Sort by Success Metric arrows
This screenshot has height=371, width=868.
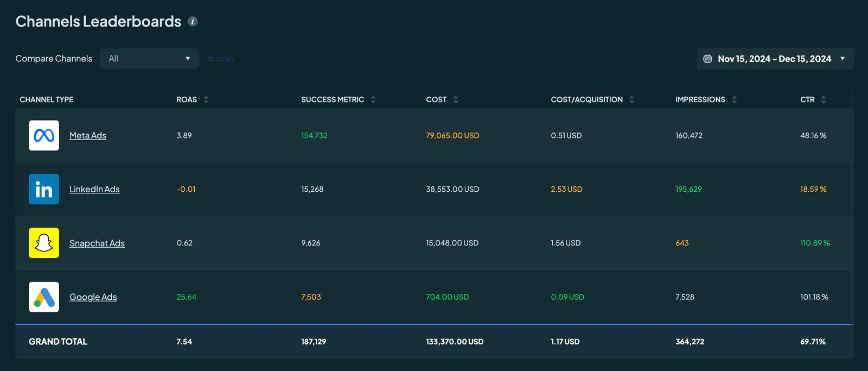coord(373,99)
